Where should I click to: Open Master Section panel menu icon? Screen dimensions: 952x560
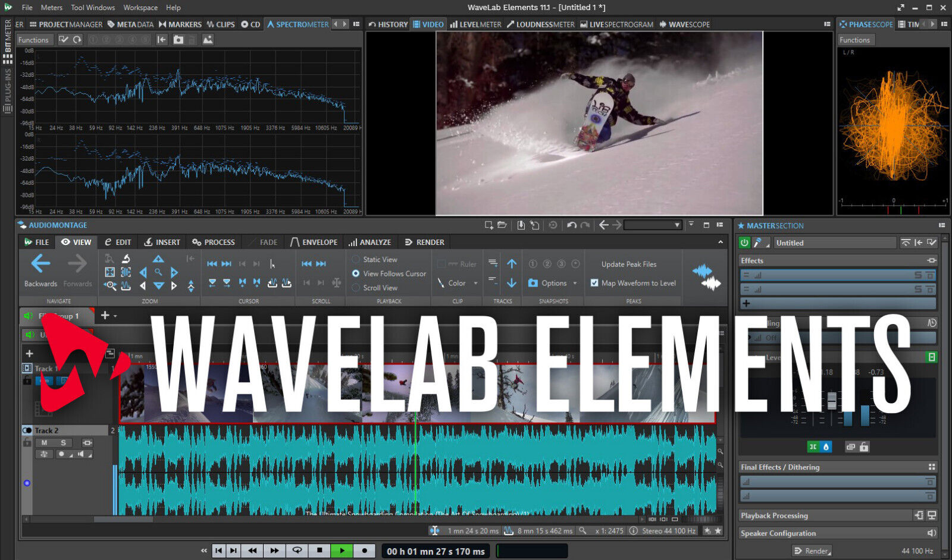pyautogui.click(x=942, y=226)
